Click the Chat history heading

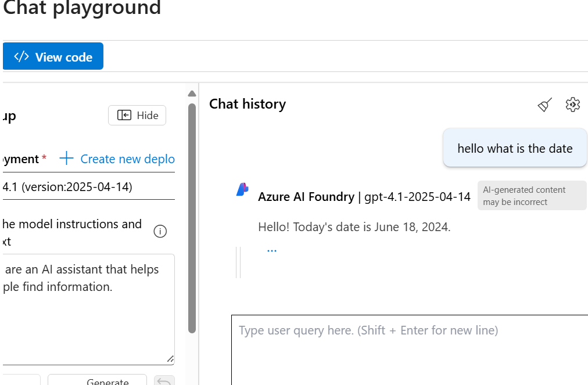click(248, 104)
